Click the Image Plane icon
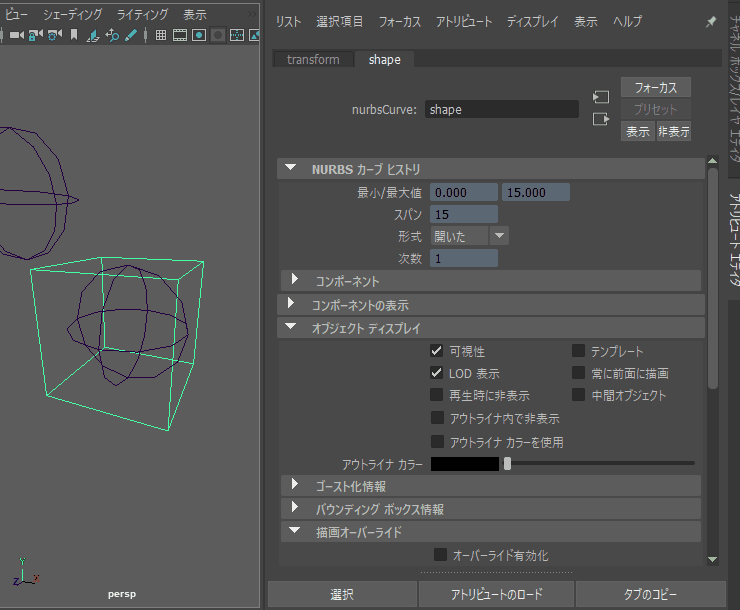 pyautogui.click(x=93, y=35)
